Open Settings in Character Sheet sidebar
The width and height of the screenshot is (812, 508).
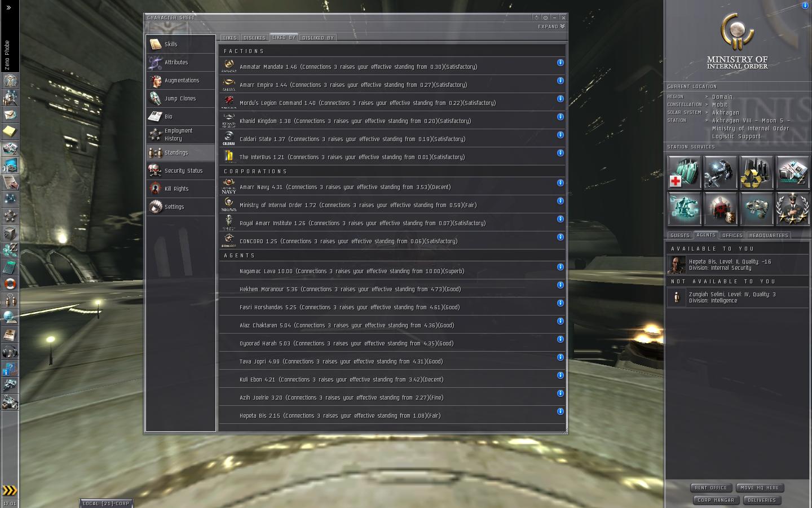(180, 207)
